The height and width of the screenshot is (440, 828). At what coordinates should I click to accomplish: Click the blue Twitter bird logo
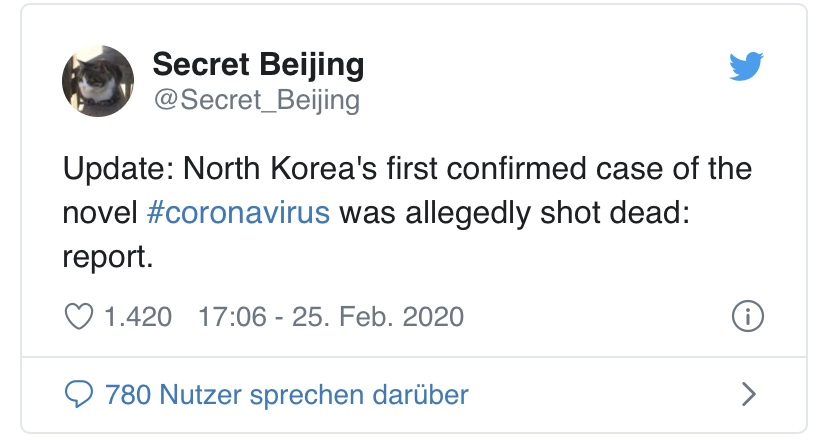(746, 66)
